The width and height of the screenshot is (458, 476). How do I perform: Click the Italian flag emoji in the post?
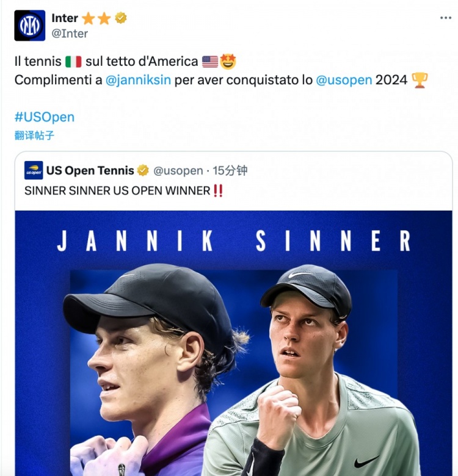coord(73,62)
